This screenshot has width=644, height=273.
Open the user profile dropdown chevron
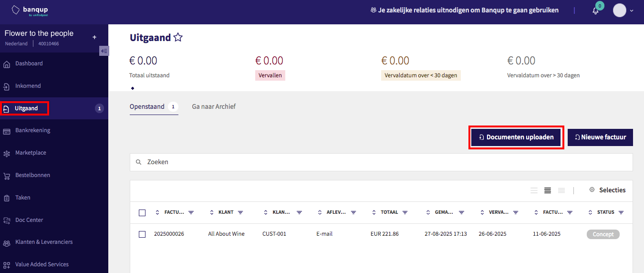point(632,10)
